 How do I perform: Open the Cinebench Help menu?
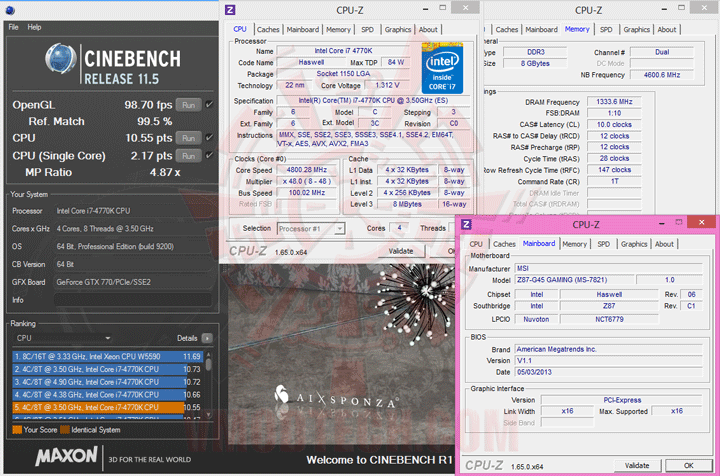(34, 27)
